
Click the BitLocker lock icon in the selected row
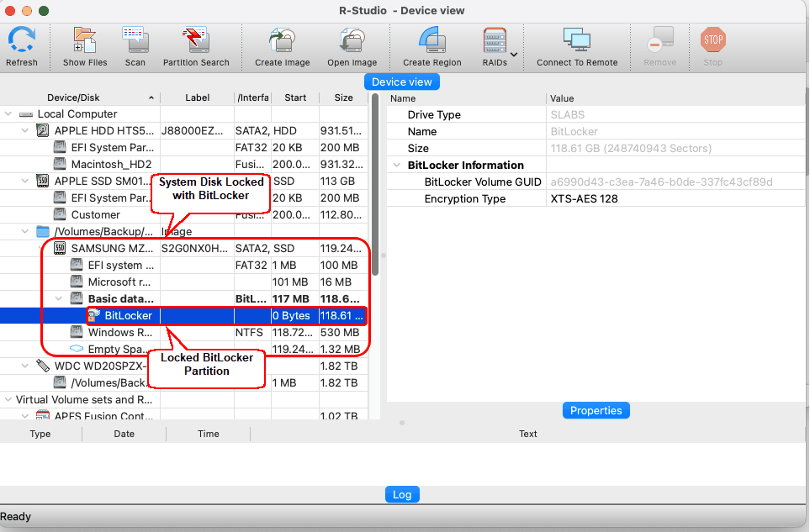click(x=93, y=315)
